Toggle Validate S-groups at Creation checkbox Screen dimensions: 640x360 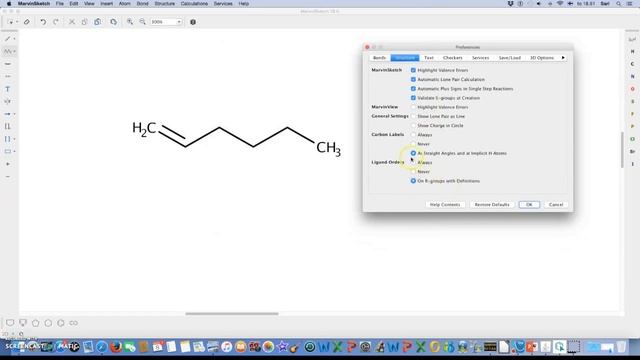tap(413, 98)
